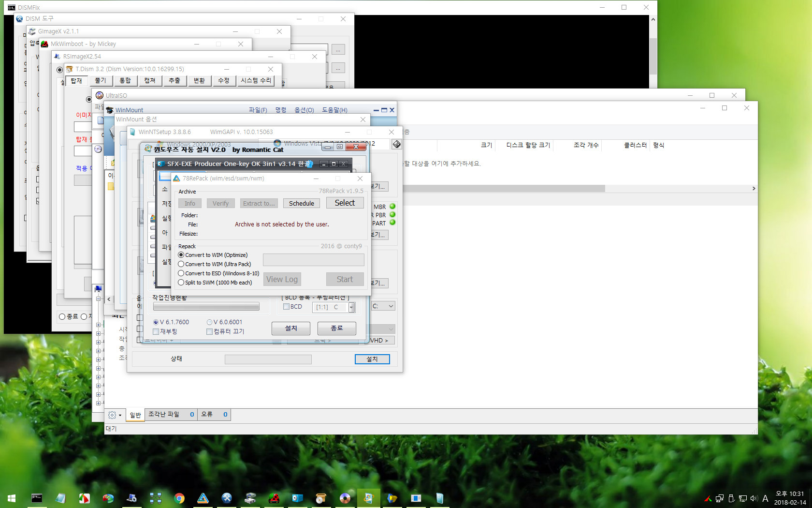
Task: Click the horizontal scrollbar in the file list
Action: 503,189
